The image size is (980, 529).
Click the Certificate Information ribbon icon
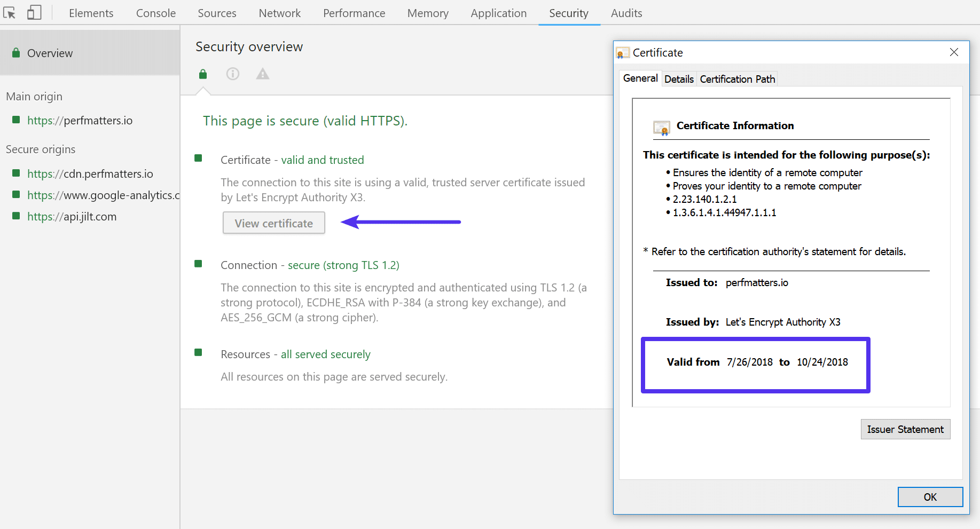pos(661,128)
